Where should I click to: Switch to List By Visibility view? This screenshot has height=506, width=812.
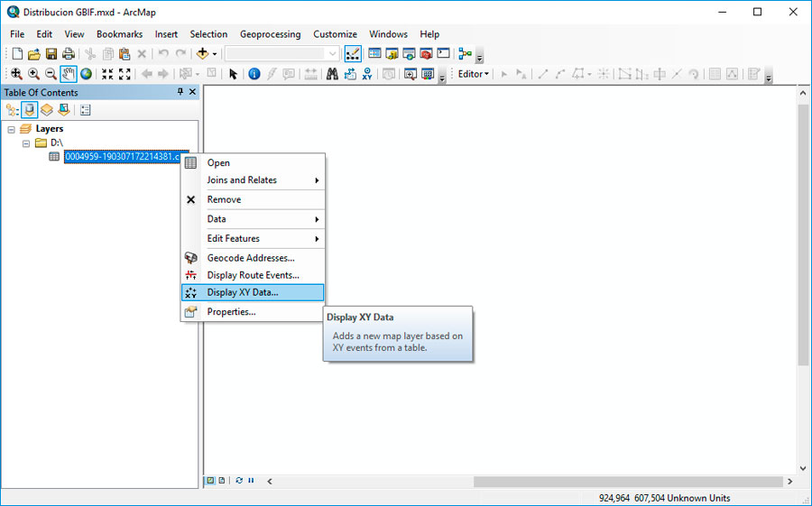47,110
